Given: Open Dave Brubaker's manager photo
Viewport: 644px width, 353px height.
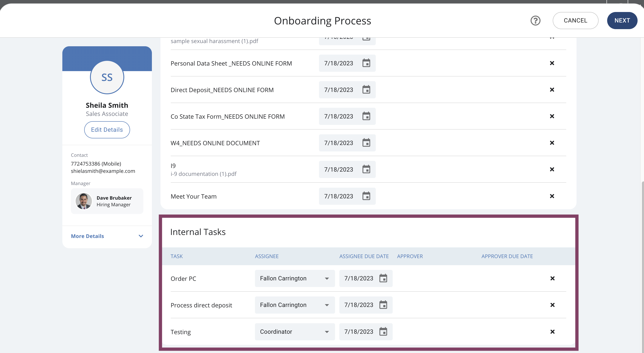Looking at the screenshot, I should click(x=84, y=201).
